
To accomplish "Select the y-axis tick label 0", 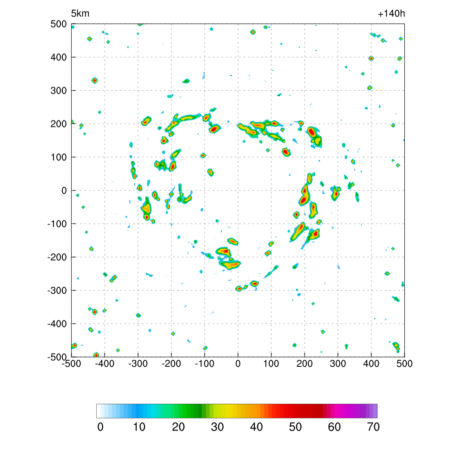I will (64, 191).
